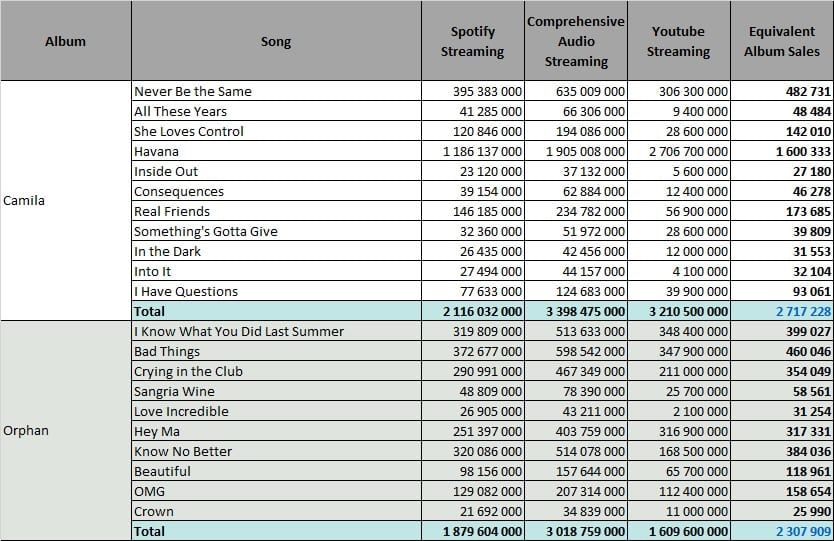Click the Camila album cell
The width and height of the screenshot is (834, 541).
[65, 201]
